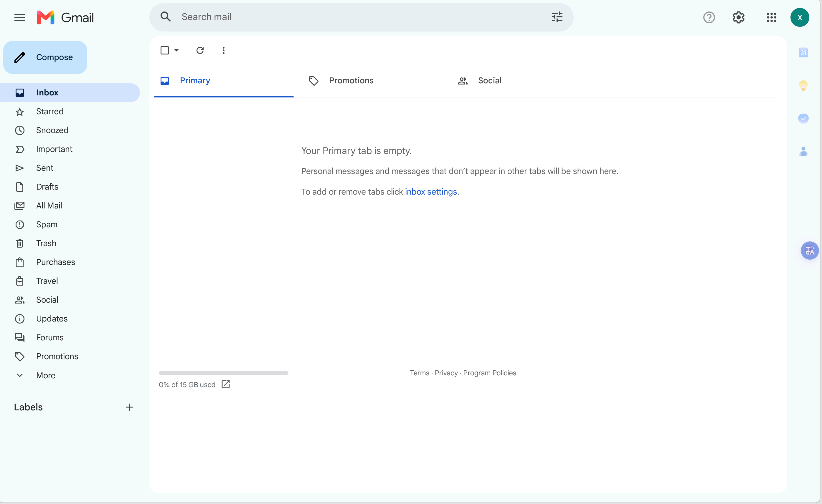
Task: Open Google Keep side panel
Action: pos(803,85)
